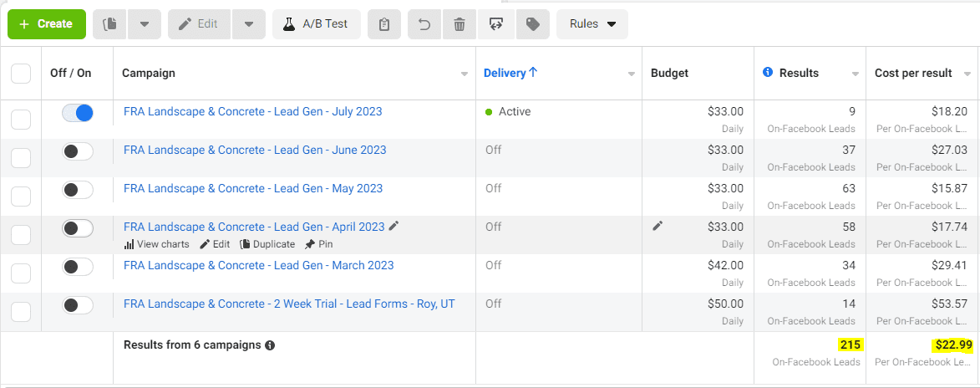
Task: Click the info icon beside Results header
Action: pyautogui.click(x=768, y=73)
